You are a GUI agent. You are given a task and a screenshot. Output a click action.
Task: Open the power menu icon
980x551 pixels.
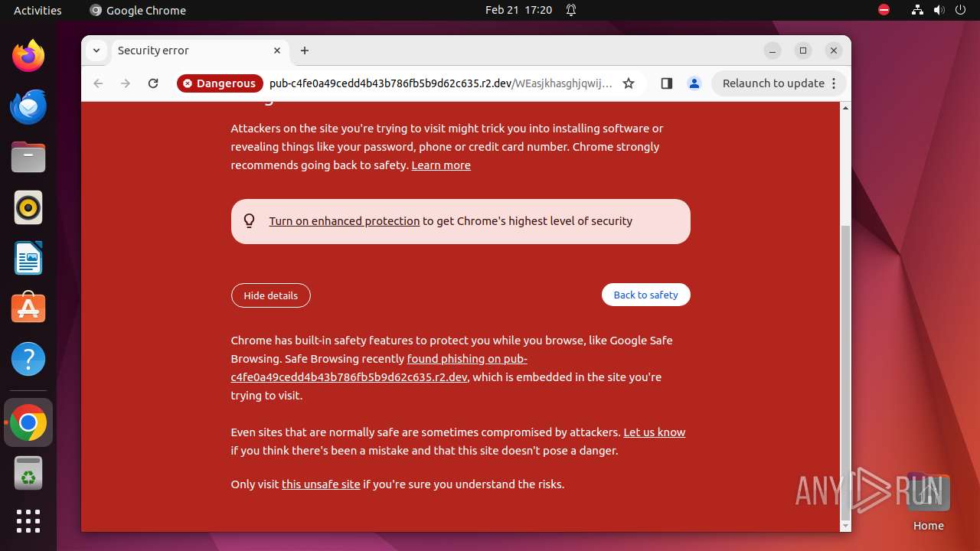961,10
